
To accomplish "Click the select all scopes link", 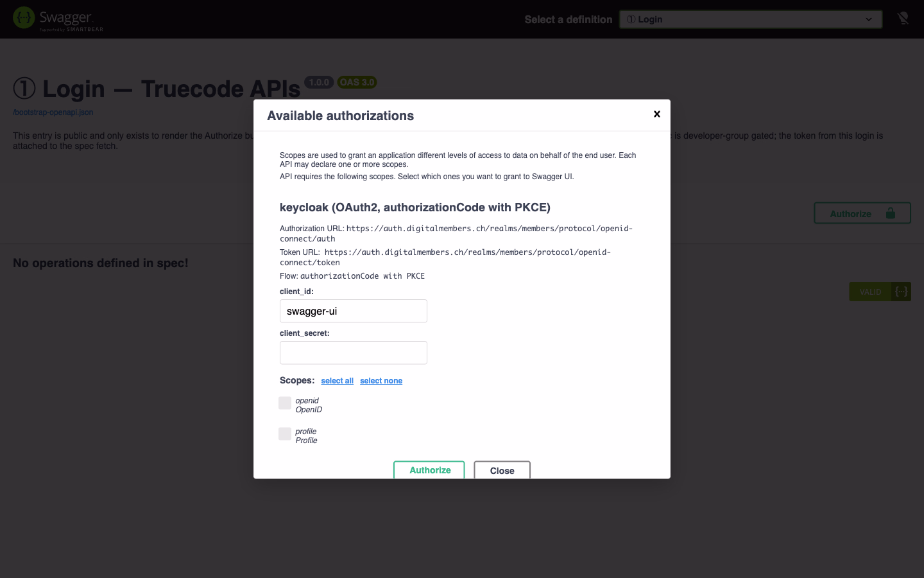I will (338, 381).
